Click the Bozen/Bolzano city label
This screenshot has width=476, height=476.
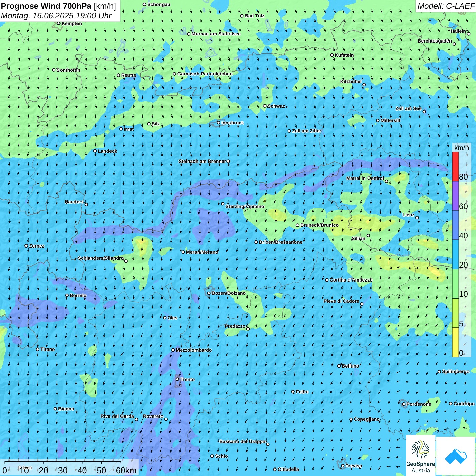coord(228,293)
